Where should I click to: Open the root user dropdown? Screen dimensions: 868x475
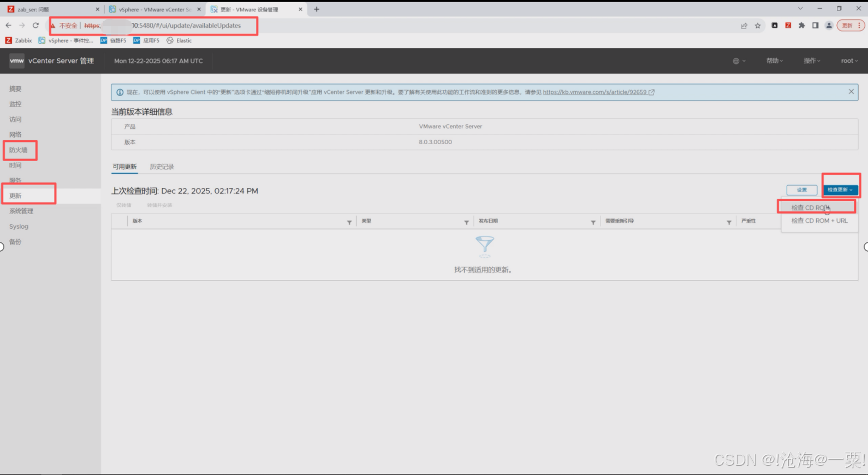[849, 61]
